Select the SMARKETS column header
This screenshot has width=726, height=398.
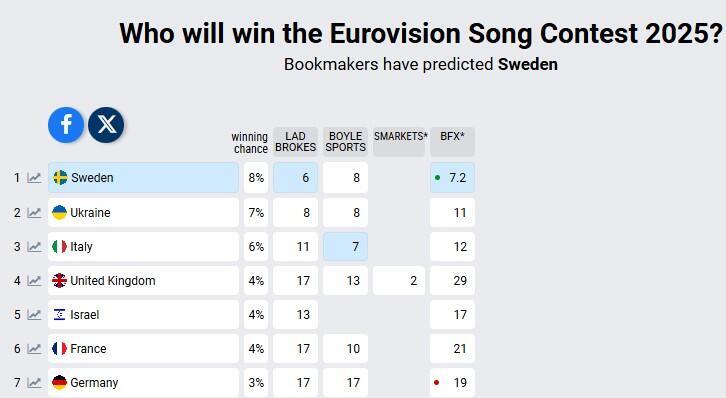click(x=399, y=142)
